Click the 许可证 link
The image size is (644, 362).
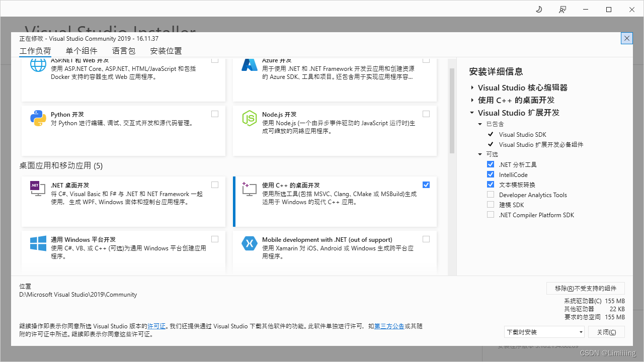156,326
